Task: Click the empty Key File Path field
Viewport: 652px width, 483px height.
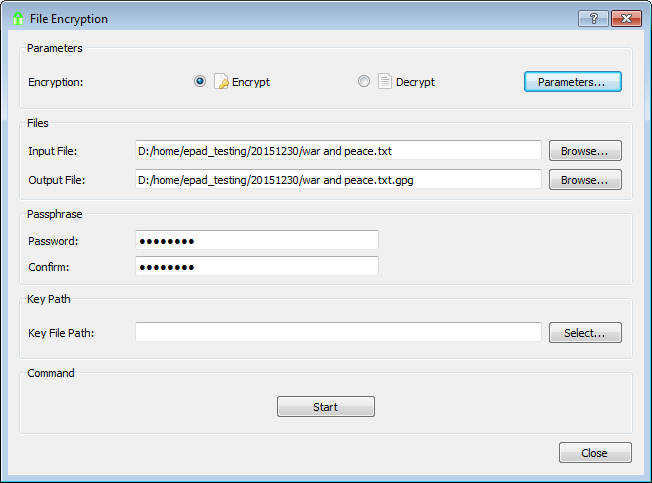Action: pyautogui.click(x=338, y=332)
